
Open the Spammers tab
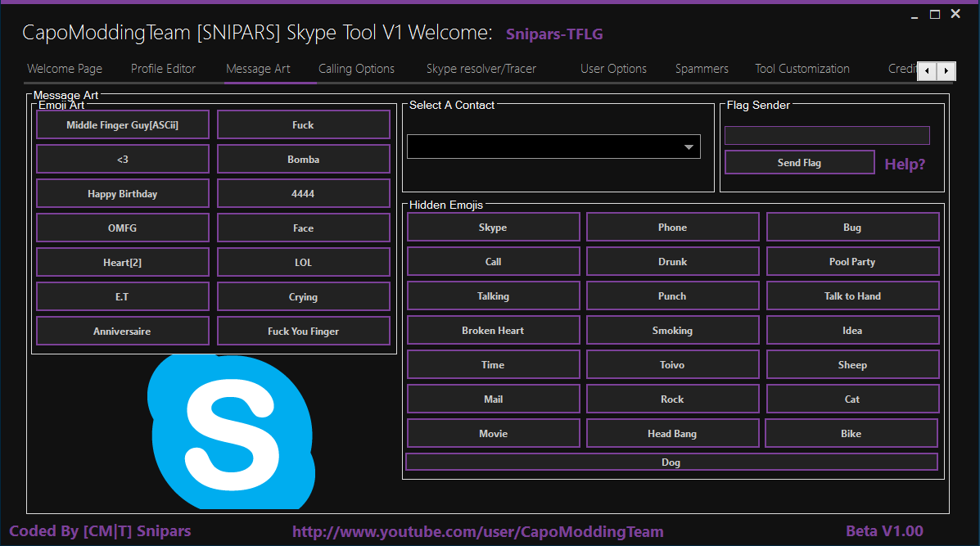(702, 69)
